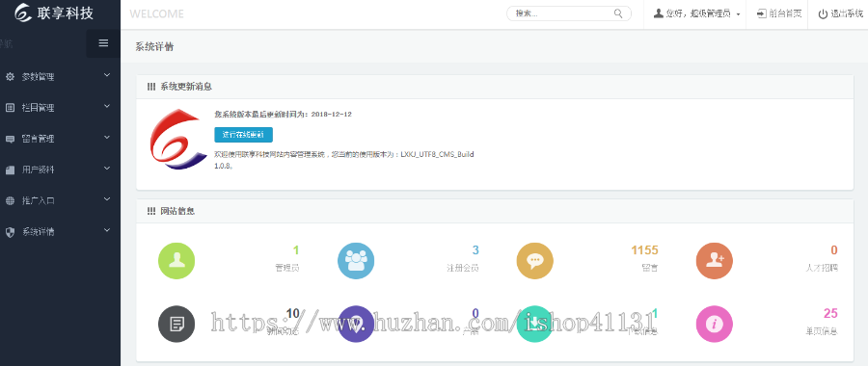Click the 系统详情 page title

click(x=154, y=47)
